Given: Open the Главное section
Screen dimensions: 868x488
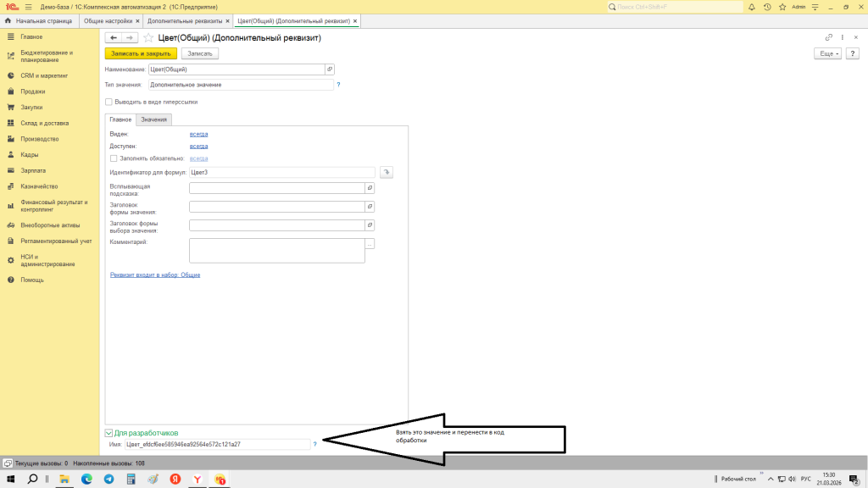Looking at the screenshot, I should 31,37.
